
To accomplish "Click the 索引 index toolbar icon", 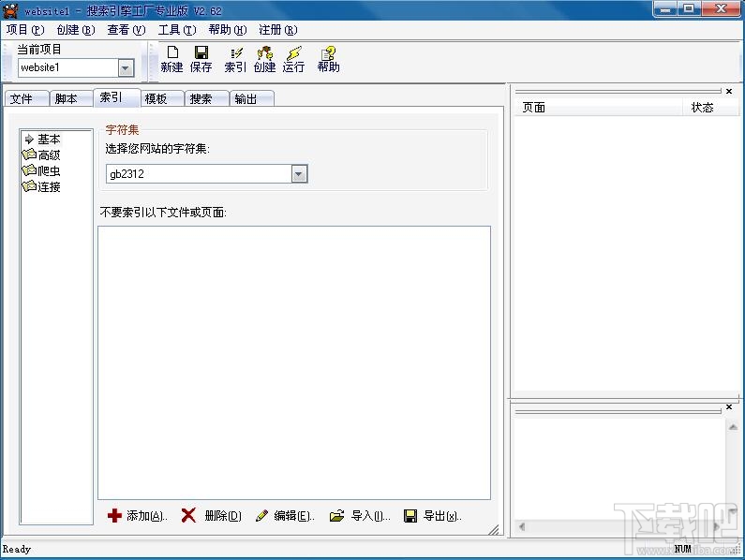I will coord(235,59).
